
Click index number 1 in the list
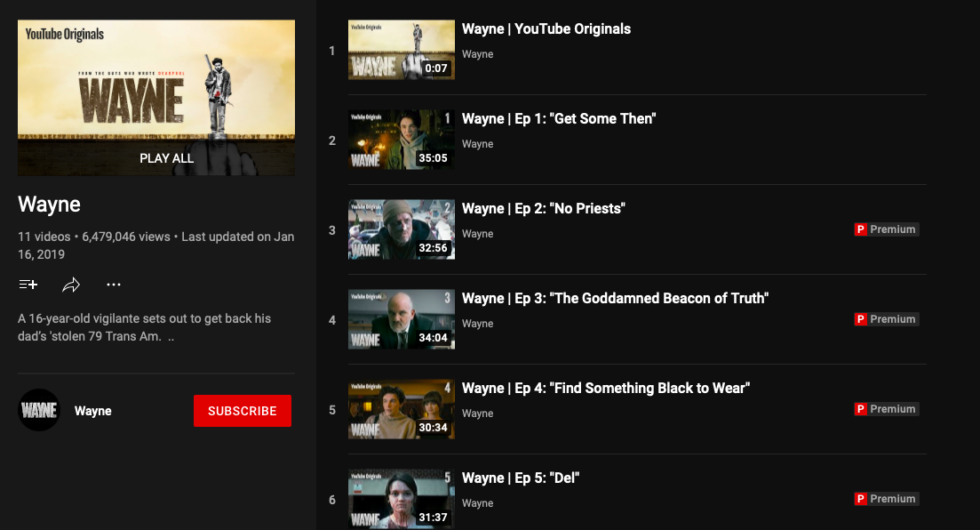[x=332, y=51]
